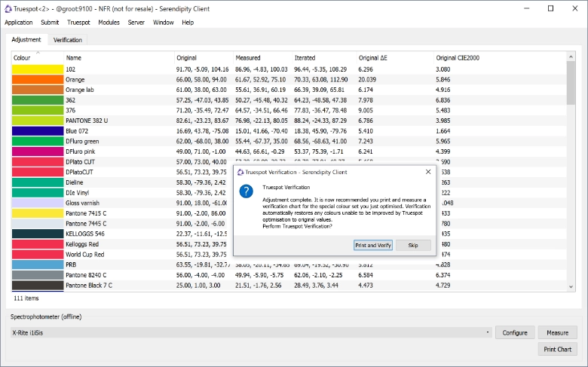Open the Application menu
588x367 pixels.
click(19, 23)
